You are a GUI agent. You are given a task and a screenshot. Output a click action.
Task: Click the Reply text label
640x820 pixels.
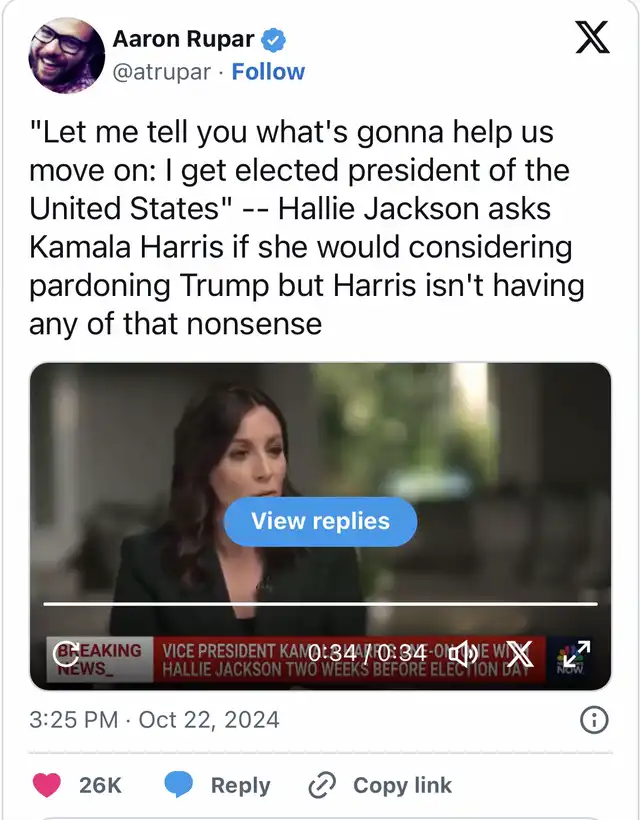(x=241, y=785)
